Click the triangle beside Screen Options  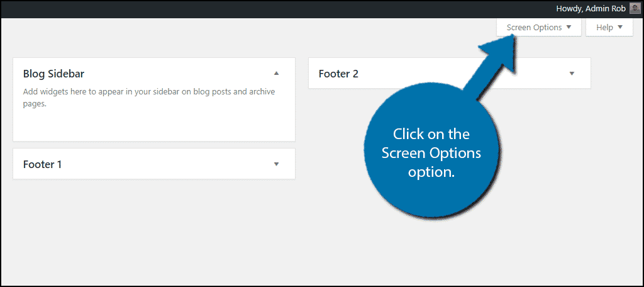(x=569, y=27)
